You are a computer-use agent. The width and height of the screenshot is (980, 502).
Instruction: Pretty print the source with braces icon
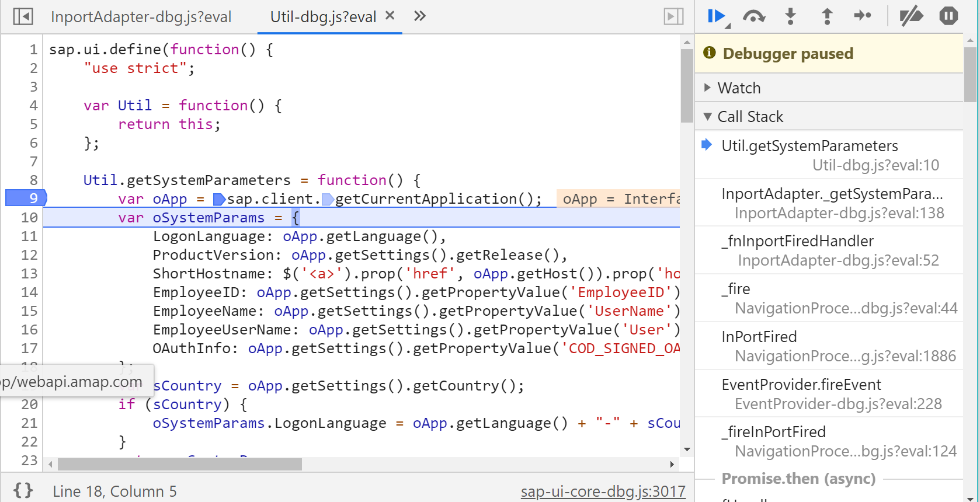pos(23,490)
